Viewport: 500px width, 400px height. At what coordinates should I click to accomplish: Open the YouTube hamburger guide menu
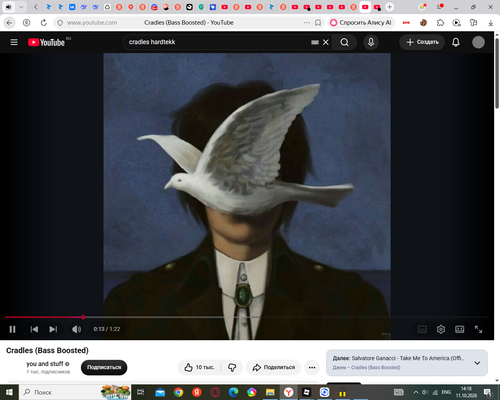point(14,42)
